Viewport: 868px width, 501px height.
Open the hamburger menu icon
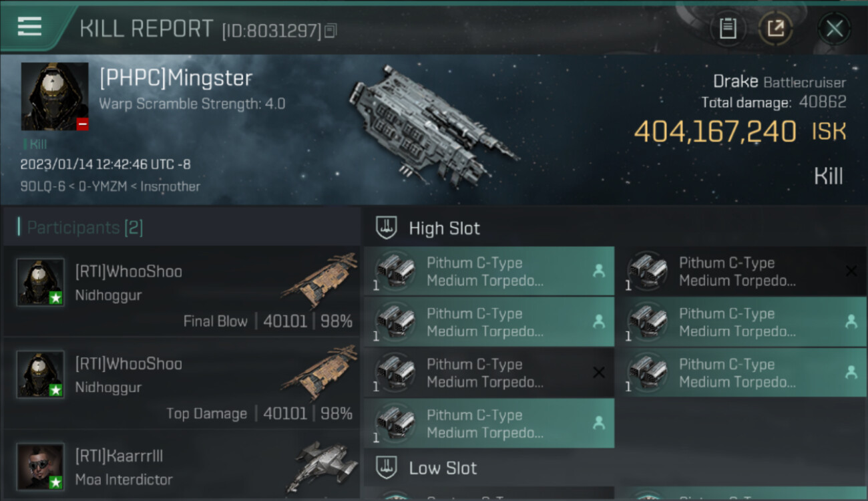point(29,27)
